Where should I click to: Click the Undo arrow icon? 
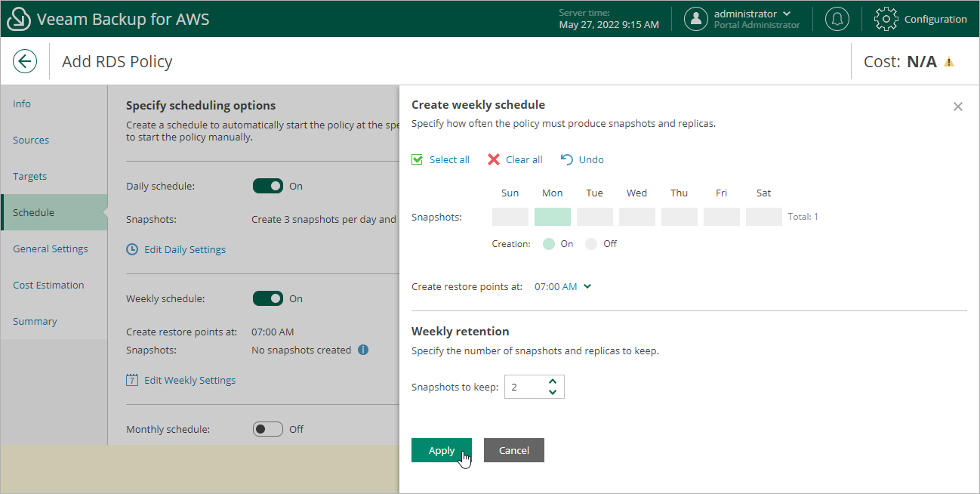click(567, 159)
